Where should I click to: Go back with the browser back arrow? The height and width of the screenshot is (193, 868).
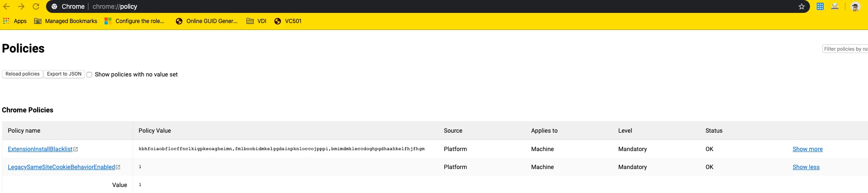[6, 6]
